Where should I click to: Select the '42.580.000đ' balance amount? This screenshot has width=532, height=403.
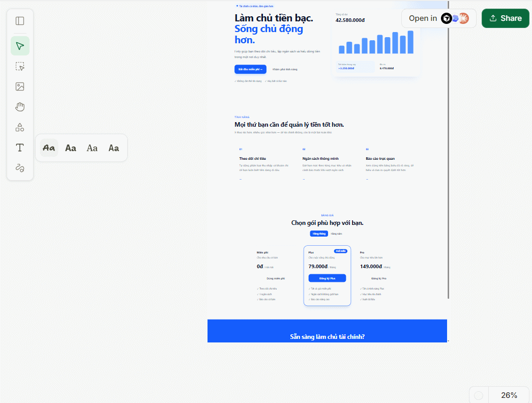[350, 20]
